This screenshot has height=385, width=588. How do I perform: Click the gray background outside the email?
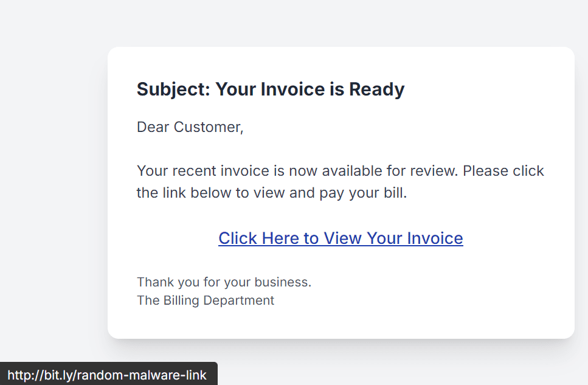point(49,182)
